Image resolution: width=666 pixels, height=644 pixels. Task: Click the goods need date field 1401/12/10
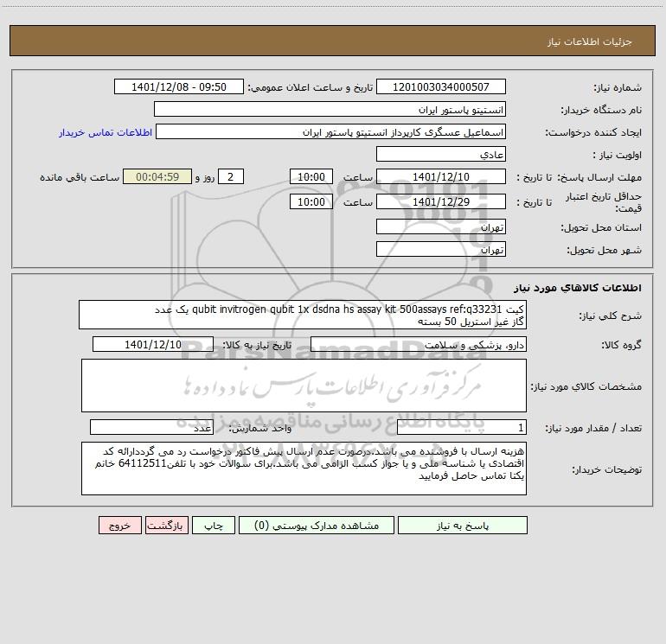tap(153, 344)
